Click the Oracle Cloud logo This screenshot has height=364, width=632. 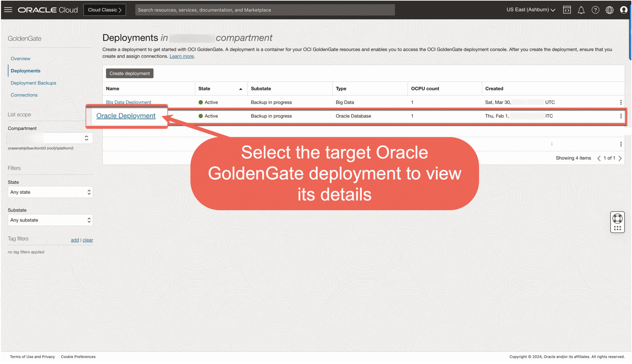[47, 10]
